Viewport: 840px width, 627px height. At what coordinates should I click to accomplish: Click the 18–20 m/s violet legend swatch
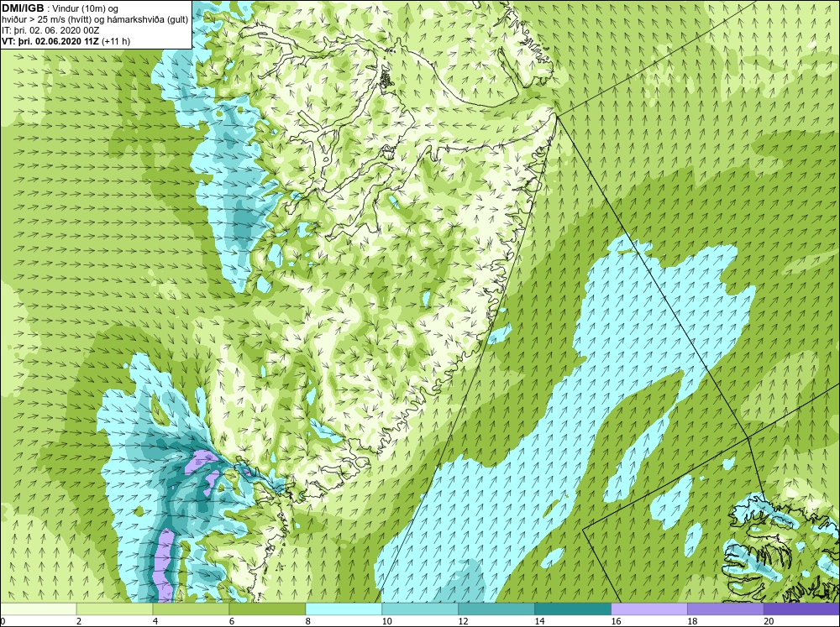pyautogui.click(x=726, y=609)
